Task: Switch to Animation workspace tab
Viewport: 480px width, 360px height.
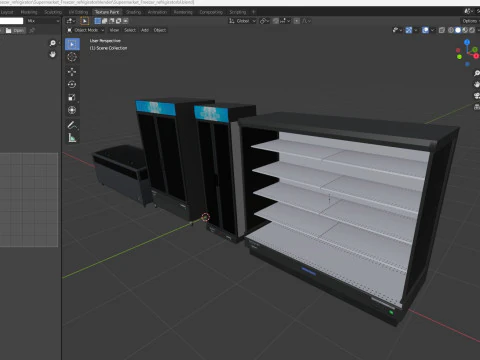Action: tap(157, 12)
